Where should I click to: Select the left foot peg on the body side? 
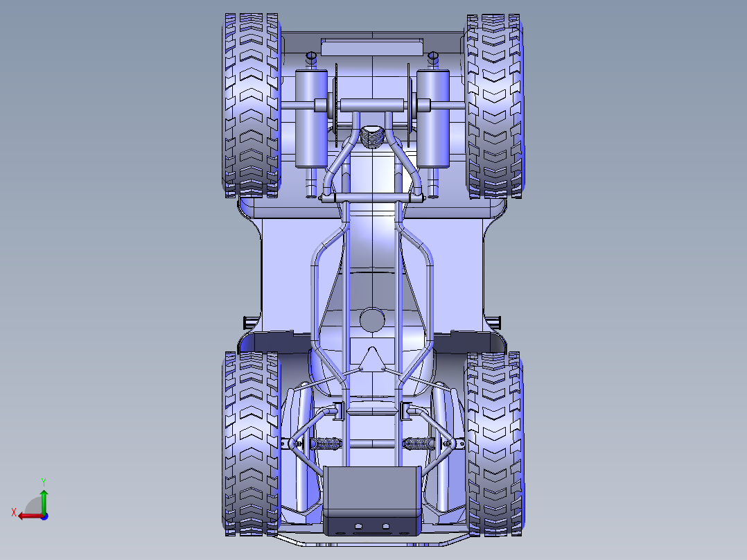[x=250, y=323]
